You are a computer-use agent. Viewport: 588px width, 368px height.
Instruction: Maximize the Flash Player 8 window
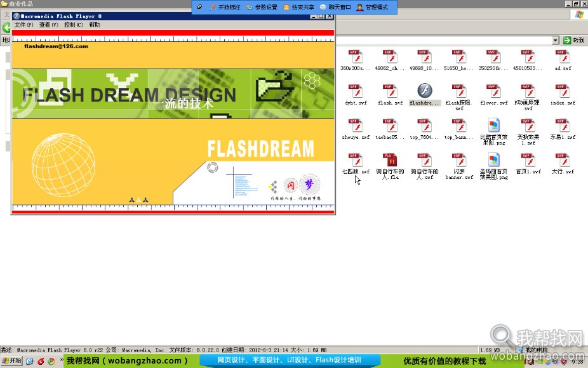tap(321, 16)
